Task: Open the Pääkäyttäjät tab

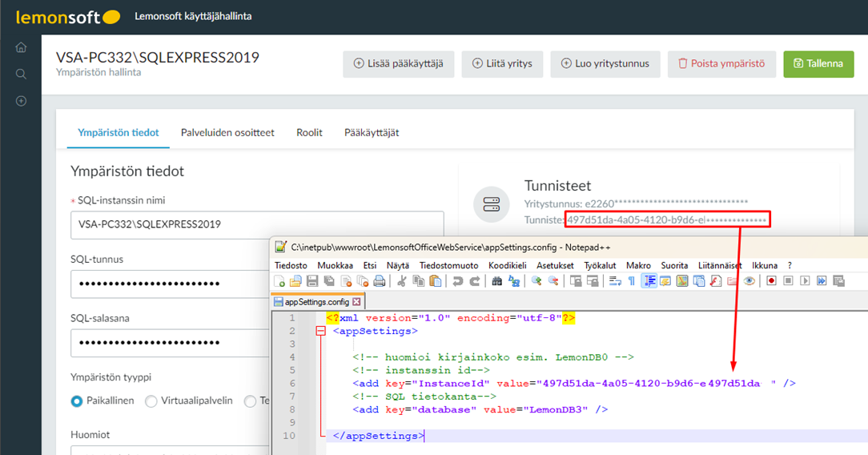Action: coord(372,133)
